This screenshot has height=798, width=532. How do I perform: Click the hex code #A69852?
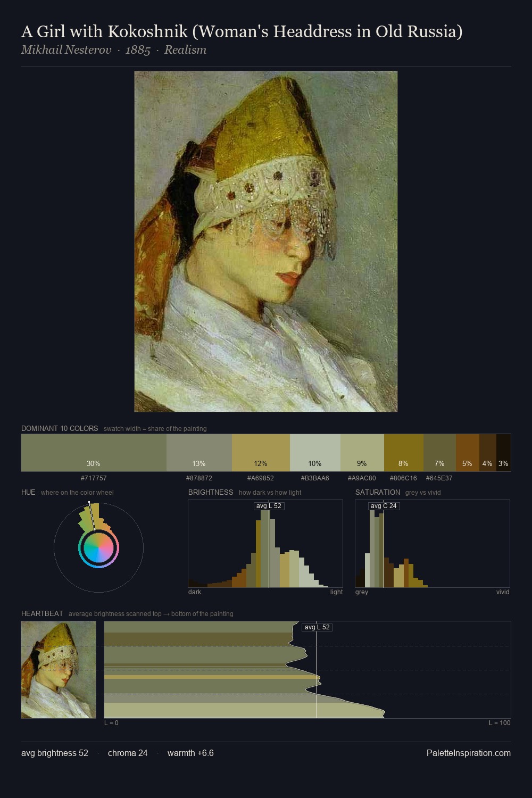261,478
